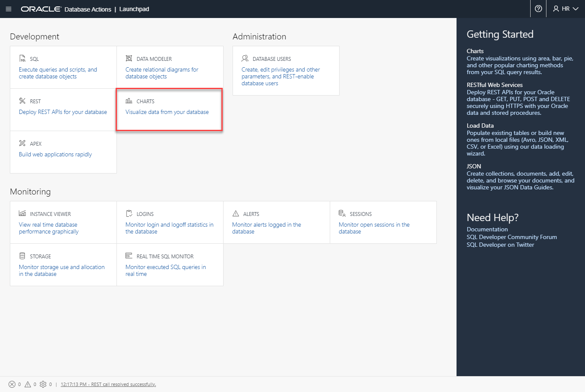Click the SESSIONS card title
The height and width of the screenshot is (392, 585).
(361, 214)
